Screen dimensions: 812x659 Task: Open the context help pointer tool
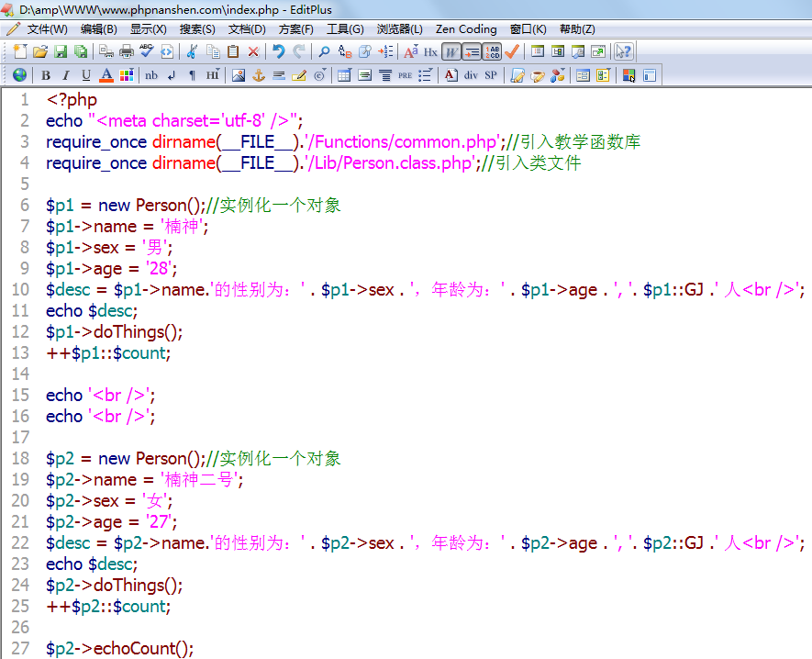pyautogui.click(x=623, y=51)
